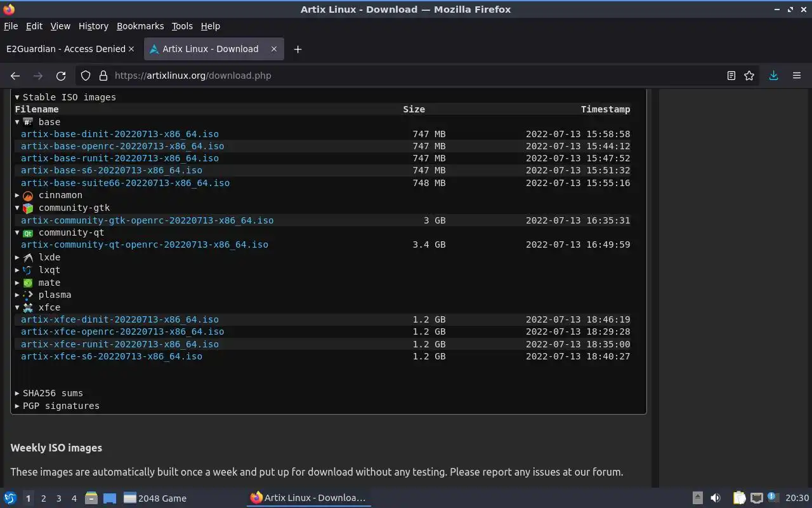Viewport: 812px width, 508px height.
Task: Collapse the Stable ISO images section
Action: [x=17, y=97]
